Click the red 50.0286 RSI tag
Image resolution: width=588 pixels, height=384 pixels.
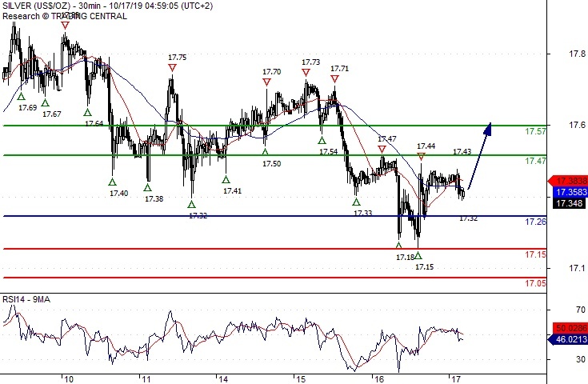coord(570,328)
